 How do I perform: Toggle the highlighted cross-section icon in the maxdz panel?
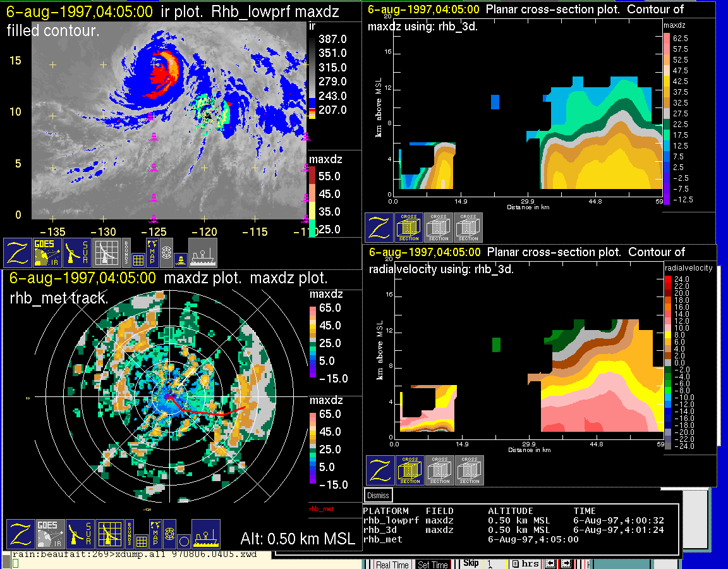pyautogui.click(x=409, y=228)
